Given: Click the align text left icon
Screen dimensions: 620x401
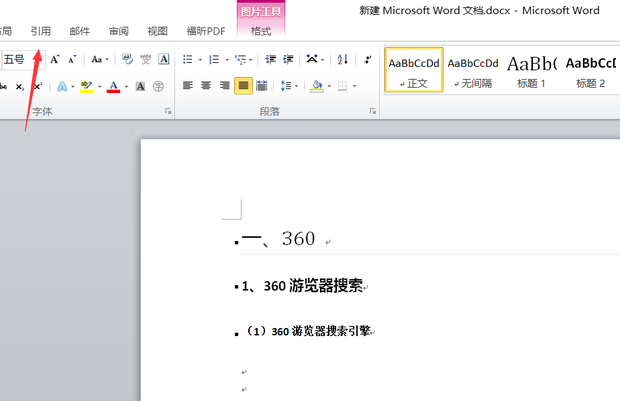Looking at the screenshot, I should 188,86.
